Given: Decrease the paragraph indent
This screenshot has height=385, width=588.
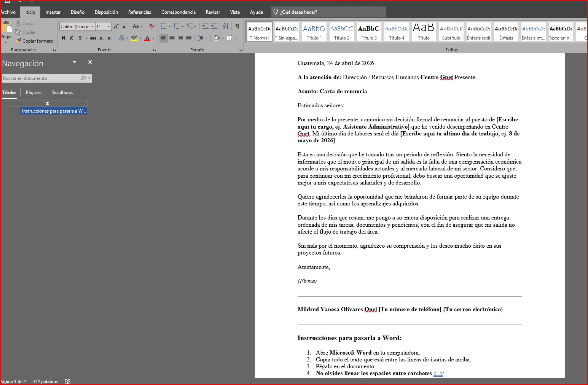Looking at the screenshot, I should click(x=205, y=26).
